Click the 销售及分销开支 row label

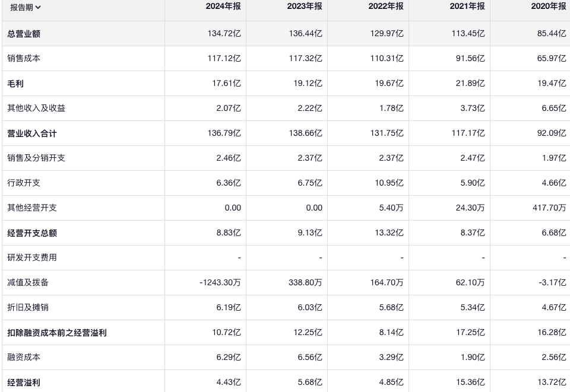coord(36,158)
